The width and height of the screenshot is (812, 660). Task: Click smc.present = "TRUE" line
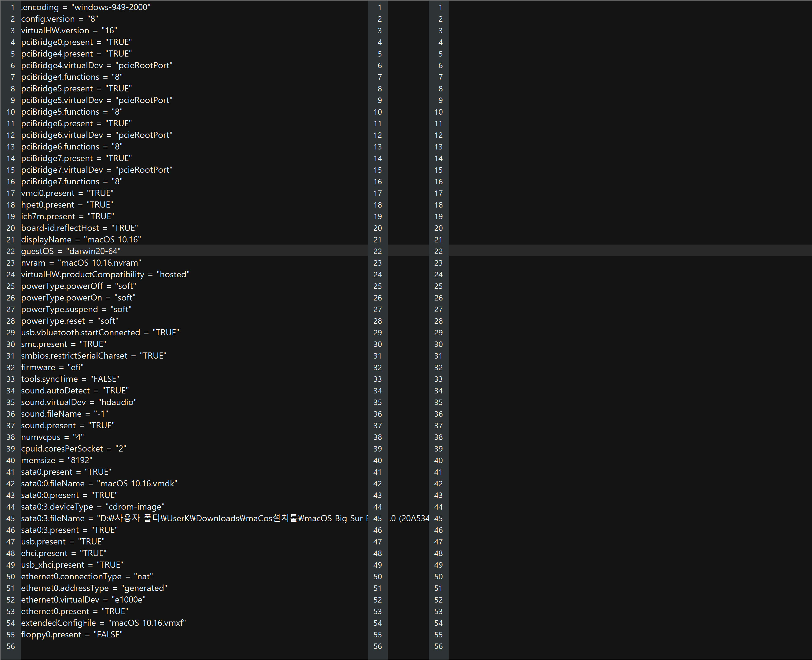pyautogui.click(x=64, y=345)
